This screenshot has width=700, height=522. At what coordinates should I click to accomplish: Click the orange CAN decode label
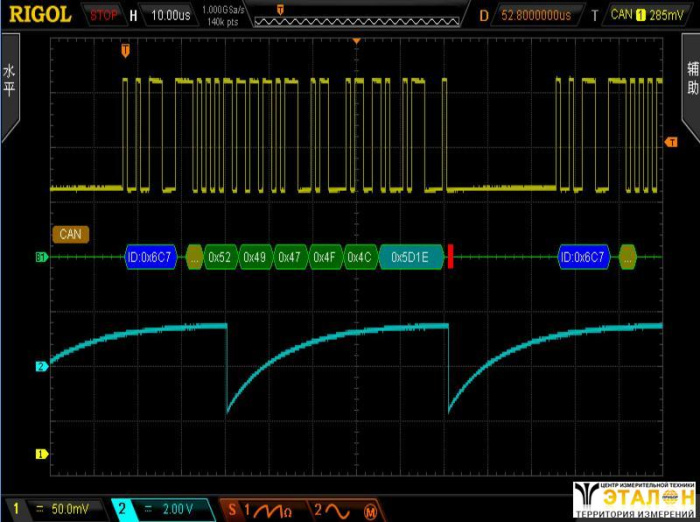pos(70,234)
